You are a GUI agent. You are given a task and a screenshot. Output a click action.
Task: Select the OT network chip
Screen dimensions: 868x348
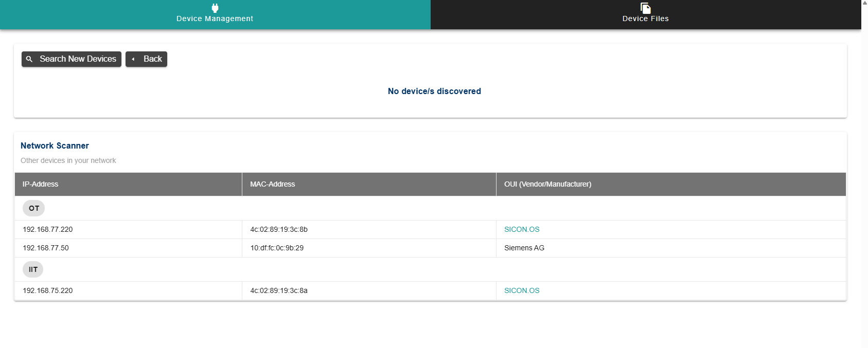[x=34, y=208]
